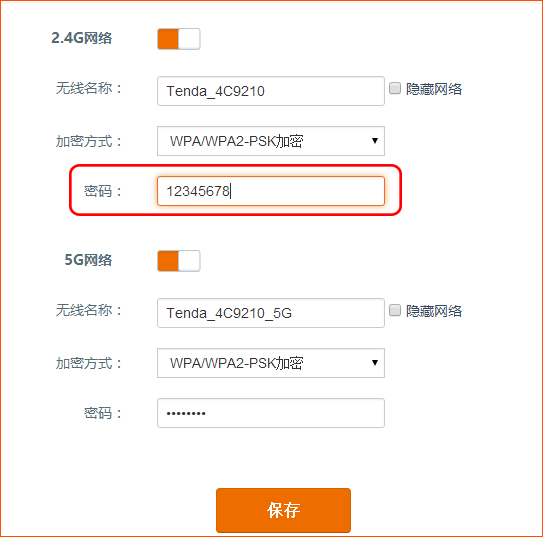Toggle the 2.4G网络 switch
The width and height of the screenshot is (543, 537).
point(179,39)
